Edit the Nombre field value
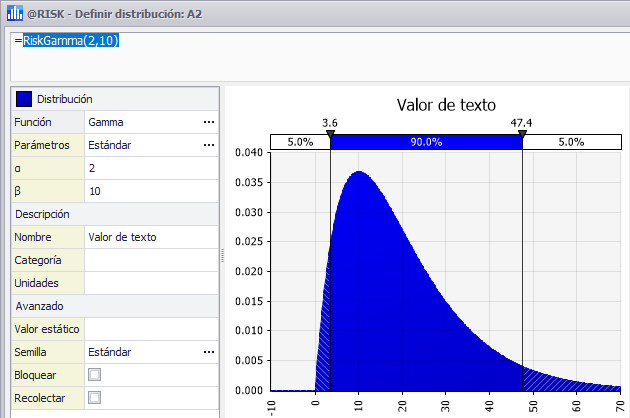This screenshot has width=630, height=418. click(x=150, y=237)
